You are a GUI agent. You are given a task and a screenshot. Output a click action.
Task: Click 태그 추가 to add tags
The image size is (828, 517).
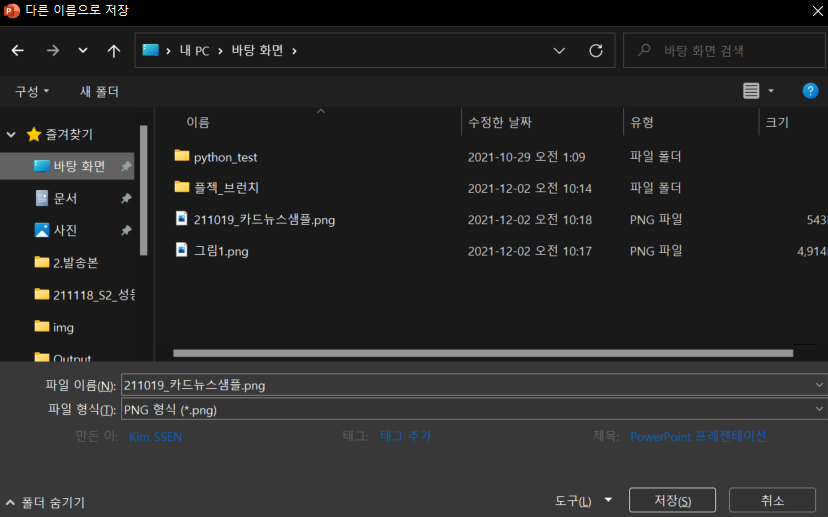pyautogui.click(x=406, y=436)
